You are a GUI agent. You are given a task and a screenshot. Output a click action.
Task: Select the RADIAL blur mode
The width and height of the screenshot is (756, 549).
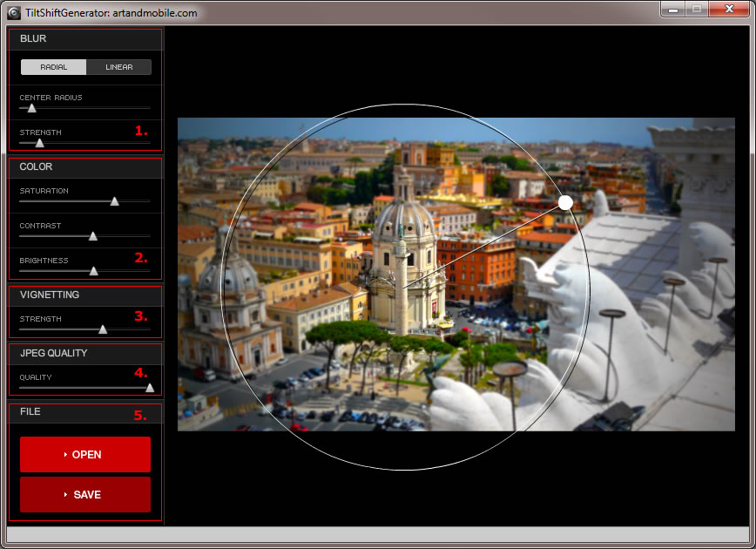coord(54,67)
